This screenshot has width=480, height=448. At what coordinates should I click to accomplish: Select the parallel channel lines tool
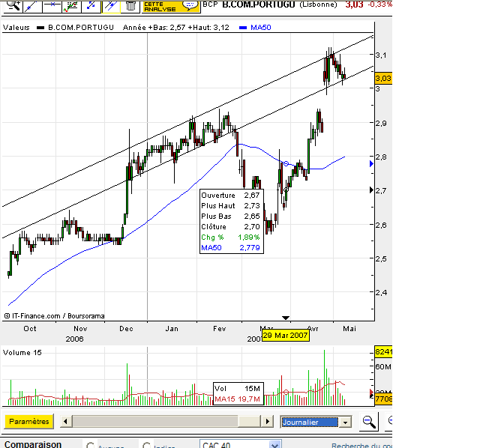click(111, 6)
